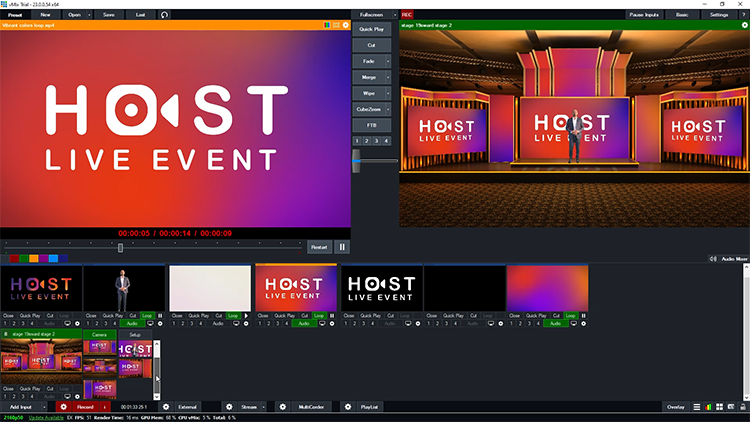Click the Add Input button
The height and width of the screenshot is (422, 750).
(x=21, y=407)
